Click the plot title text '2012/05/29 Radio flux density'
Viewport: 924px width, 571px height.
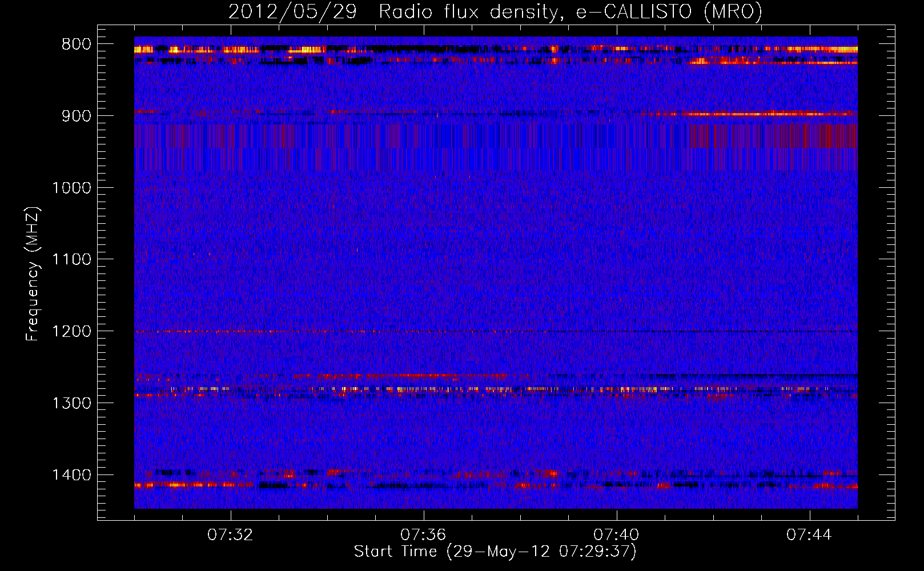point(393,11)
